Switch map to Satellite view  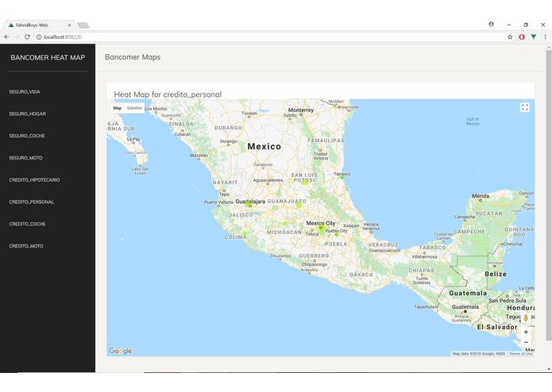pyautogui.click(x=134, y=108)
